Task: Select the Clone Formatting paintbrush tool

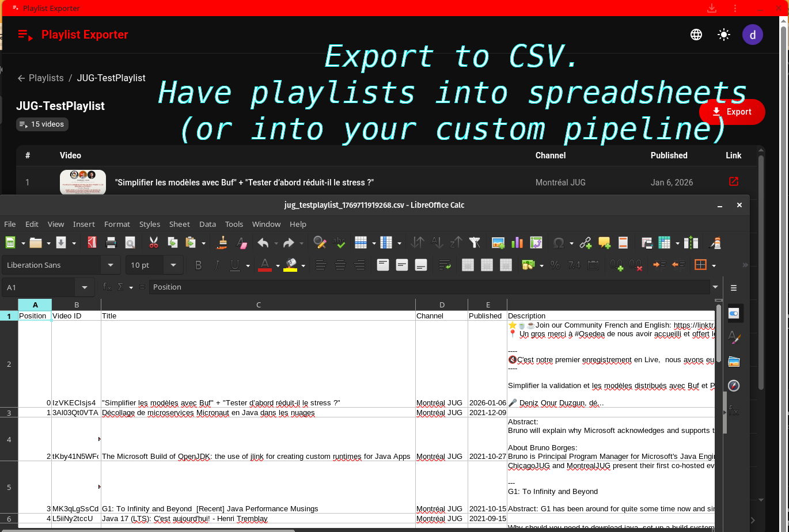Action: tap(222, 242)
